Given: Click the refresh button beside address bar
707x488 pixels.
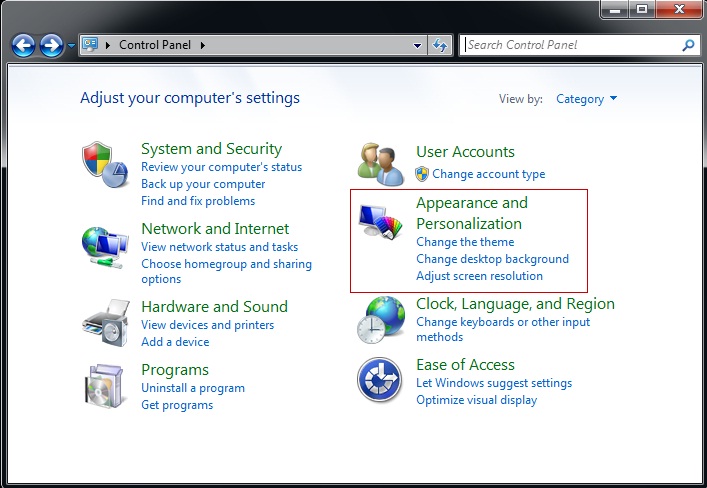Looking at the screenshot, I should point(439,45).
